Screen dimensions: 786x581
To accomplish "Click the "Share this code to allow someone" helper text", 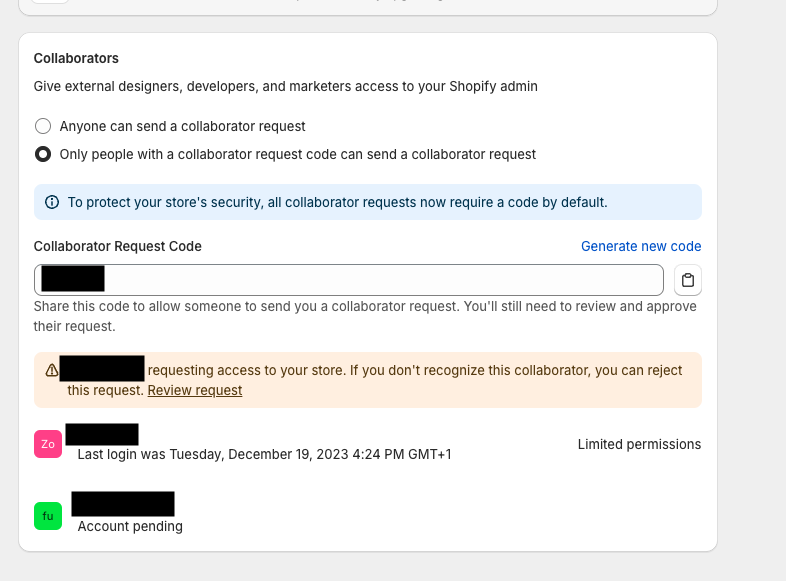I will [365, 316].
